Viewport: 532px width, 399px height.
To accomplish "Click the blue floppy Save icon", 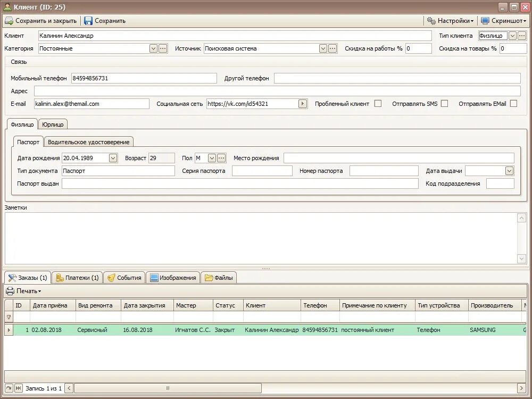I will (88, 21).
